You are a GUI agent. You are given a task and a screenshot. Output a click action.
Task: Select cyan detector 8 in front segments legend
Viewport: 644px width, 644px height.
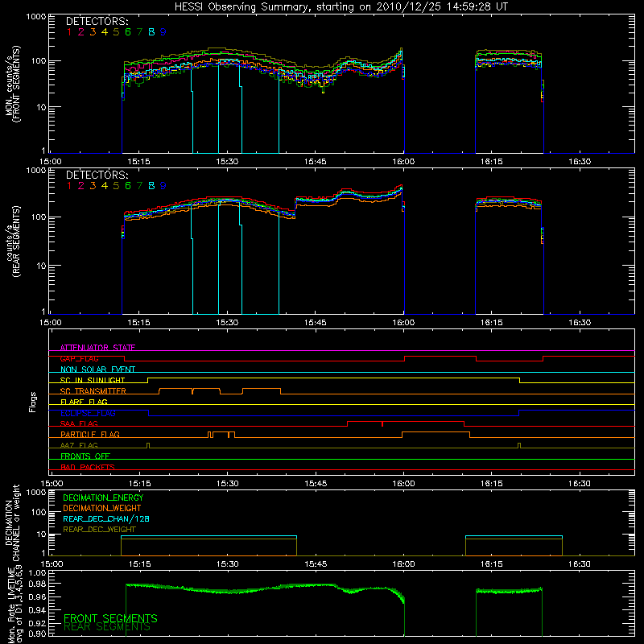pyautogui.click(x=151, y=32)
